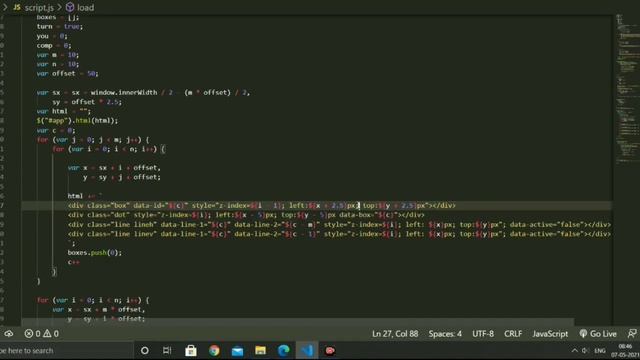Change the CRLF line ending setting
This screenshot has height=360, width=640.
513,334
